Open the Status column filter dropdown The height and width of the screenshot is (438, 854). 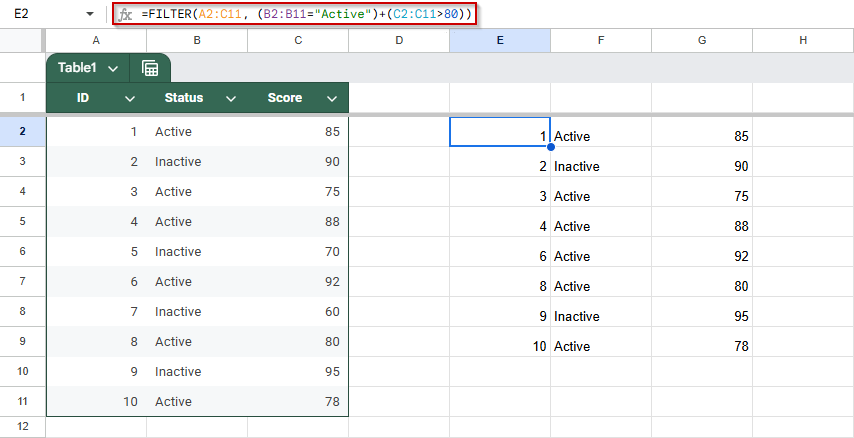(x=231, y=99)
